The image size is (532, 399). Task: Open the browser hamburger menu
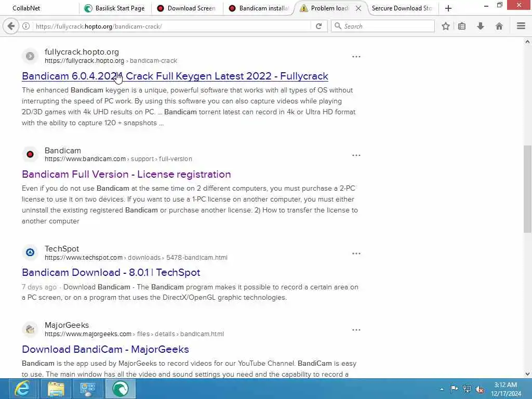click(x=521, y=26)
